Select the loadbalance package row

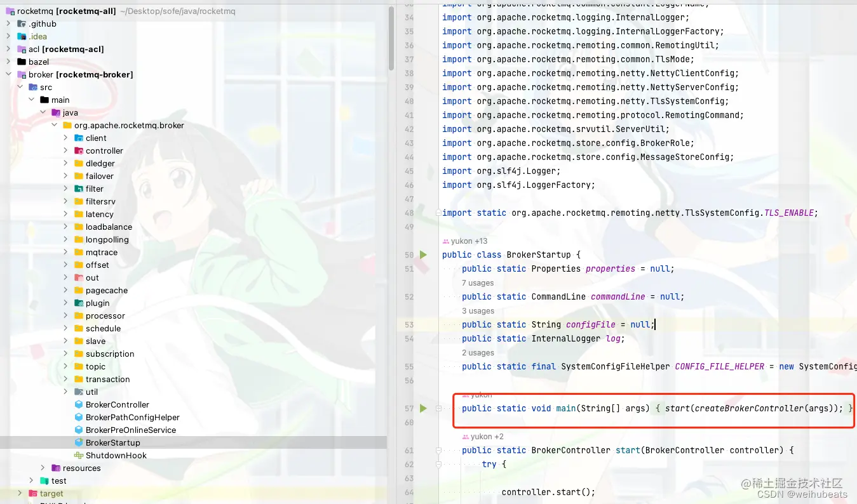(193, 227)
